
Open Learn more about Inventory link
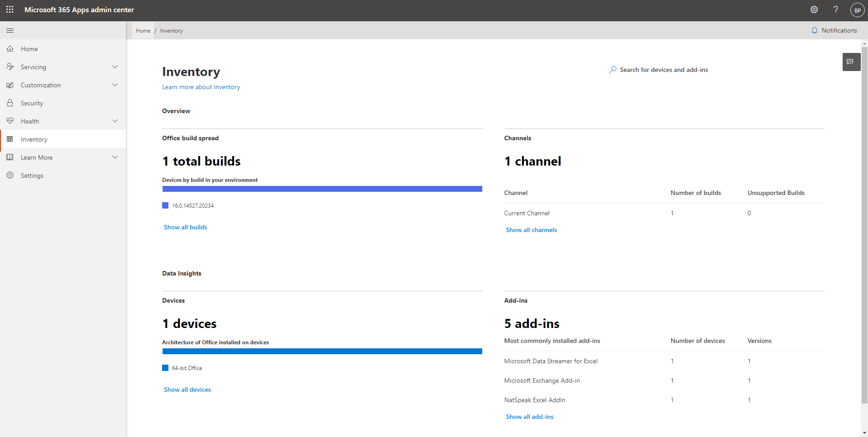click(201, 87)
